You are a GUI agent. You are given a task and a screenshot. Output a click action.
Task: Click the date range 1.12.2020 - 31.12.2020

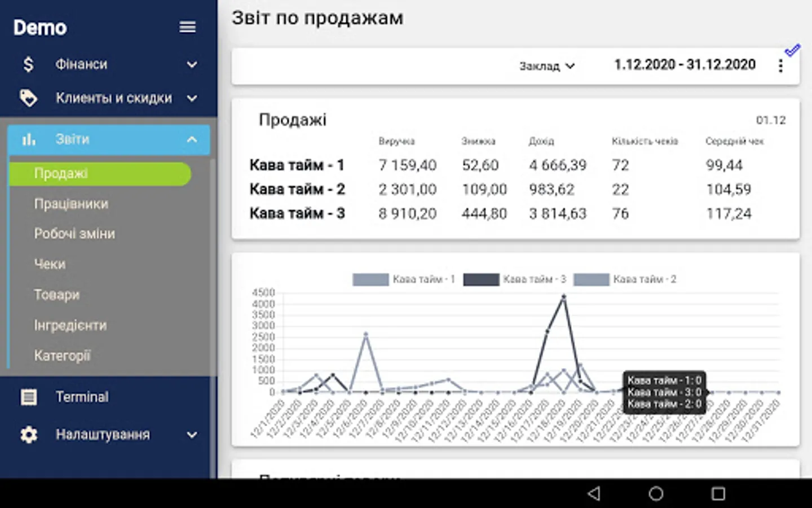(x=685, y=64)
